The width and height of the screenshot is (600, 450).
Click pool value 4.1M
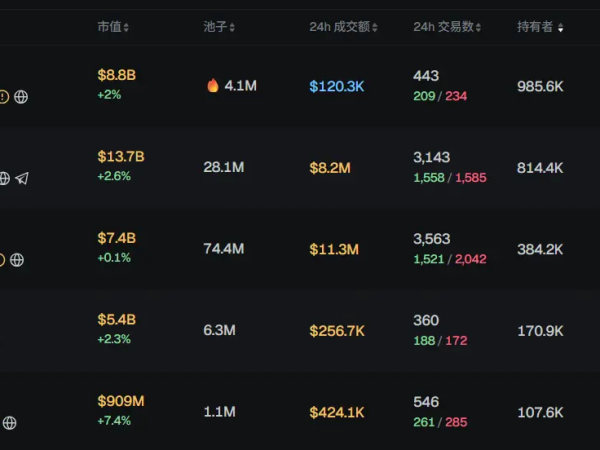pos(240,86)
